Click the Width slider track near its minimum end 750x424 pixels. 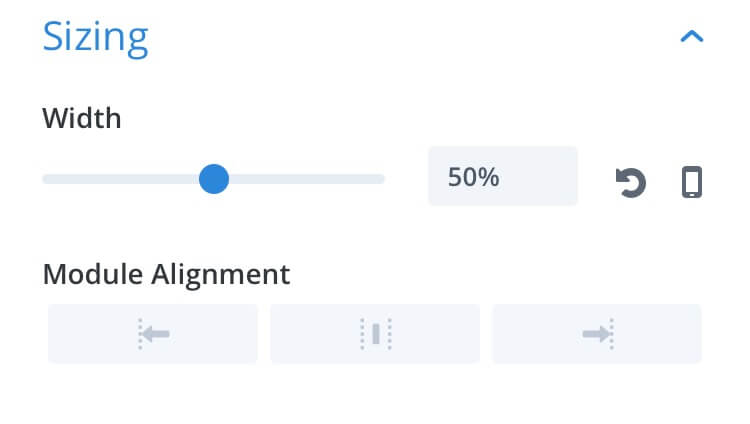[x=52, y=179]
